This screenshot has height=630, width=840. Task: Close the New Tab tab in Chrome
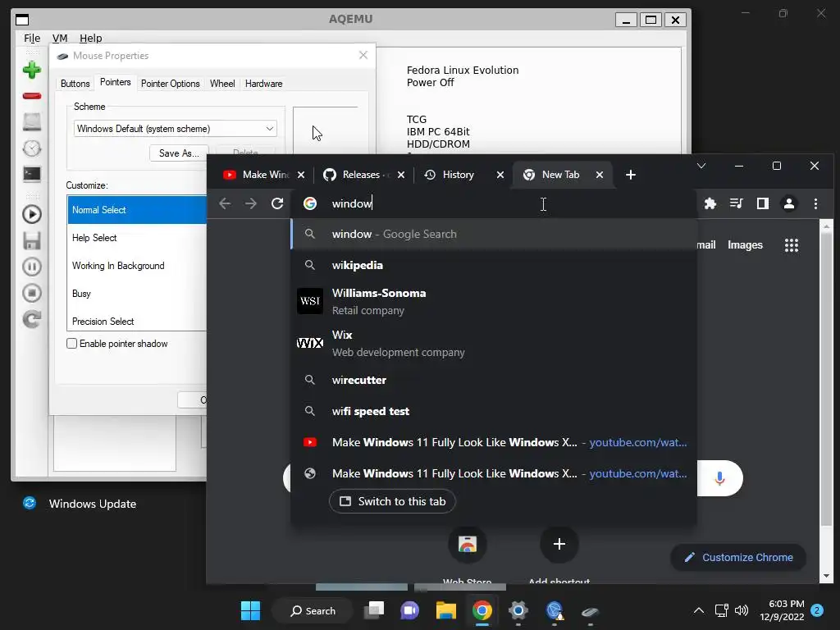pyautogui.click(x=600, y=175)
